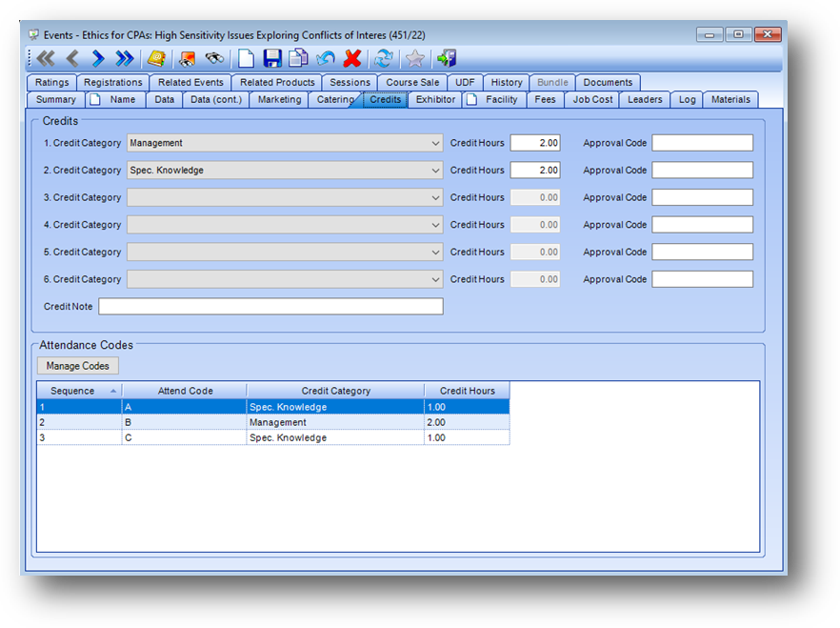This screenshot has width=840, height=628.
Task: Open the Registrations tab
Action: (113, 83)
